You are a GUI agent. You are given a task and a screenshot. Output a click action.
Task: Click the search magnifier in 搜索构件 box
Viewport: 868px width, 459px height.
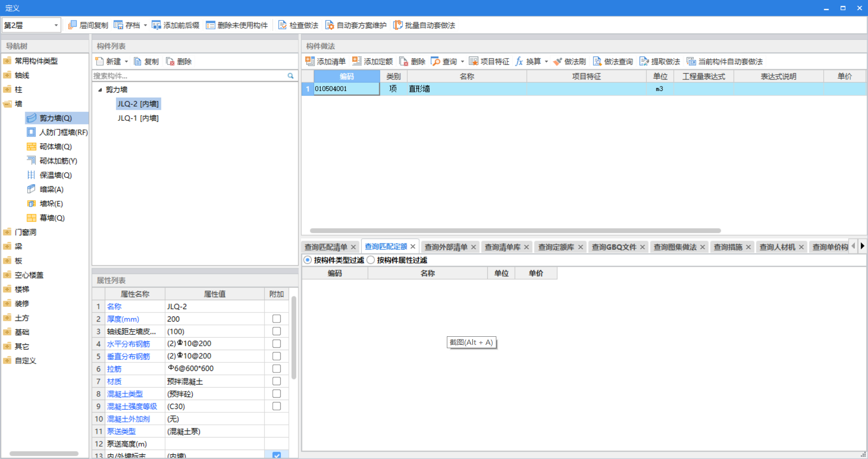[291, 76]
